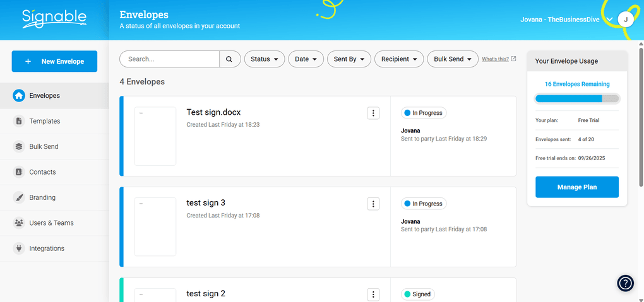Open the Recipient filter dropdown
Screen dimensions: 644x302
(399, 59)
